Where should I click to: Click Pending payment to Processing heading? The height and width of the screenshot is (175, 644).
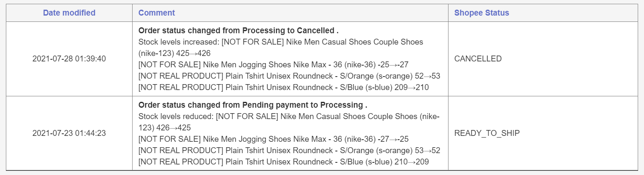pos(253,105)
